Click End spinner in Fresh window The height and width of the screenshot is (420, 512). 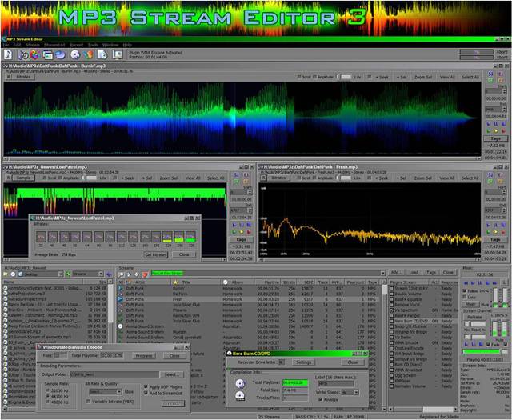pyautogui.click(x=504, y=210)
